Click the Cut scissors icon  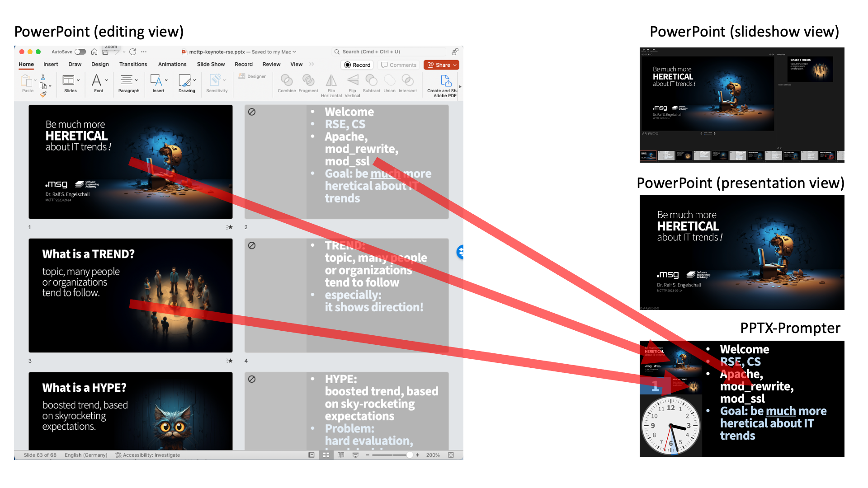[43, 77]
